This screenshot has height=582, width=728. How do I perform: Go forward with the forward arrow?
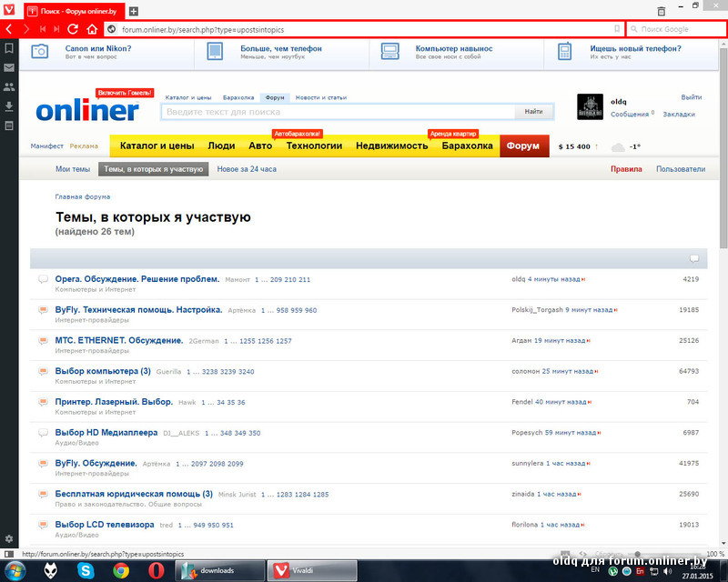point(26,29)
